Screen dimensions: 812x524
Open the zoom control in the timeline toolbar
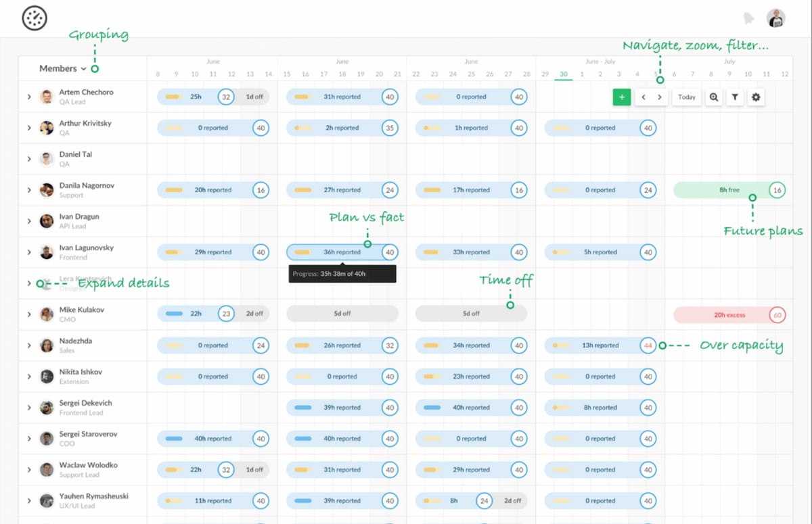714,97
